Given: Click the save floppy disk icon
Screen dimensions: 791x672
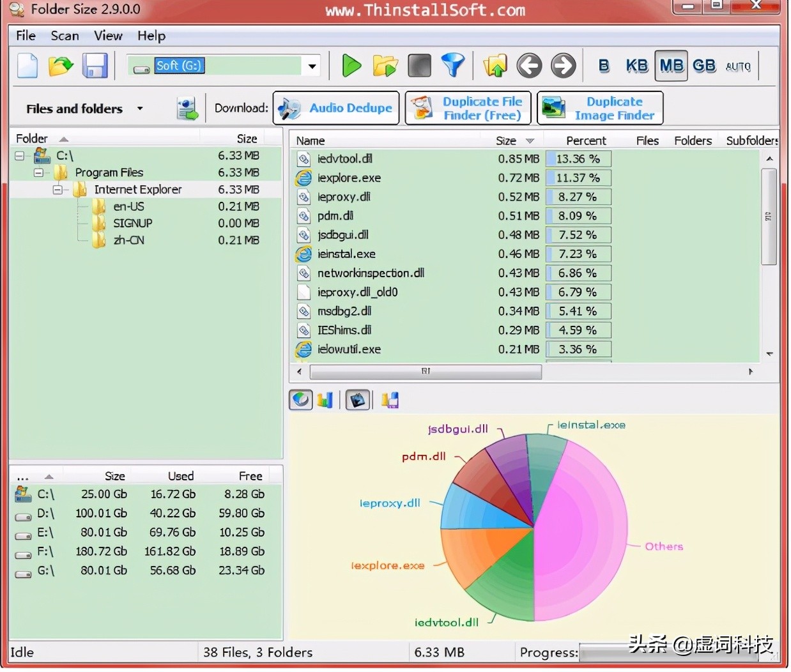Looking at the screenshot, I should coord(95,66).
